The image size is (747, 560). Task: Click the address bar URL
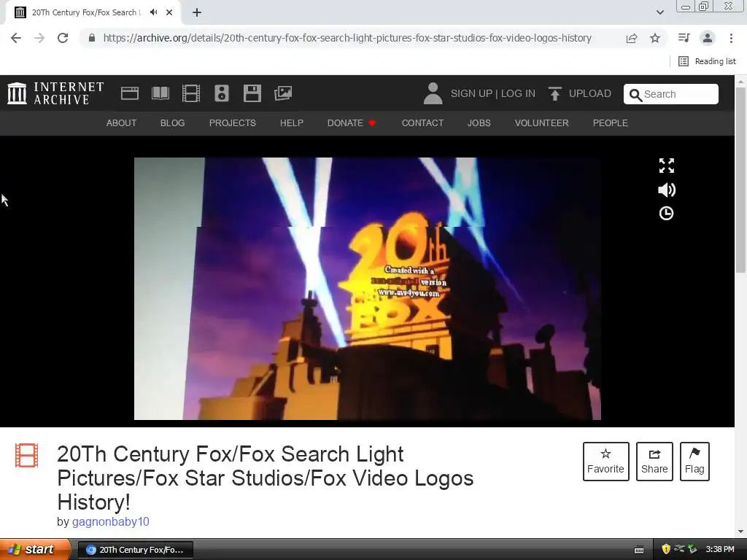tap(347, 38)
